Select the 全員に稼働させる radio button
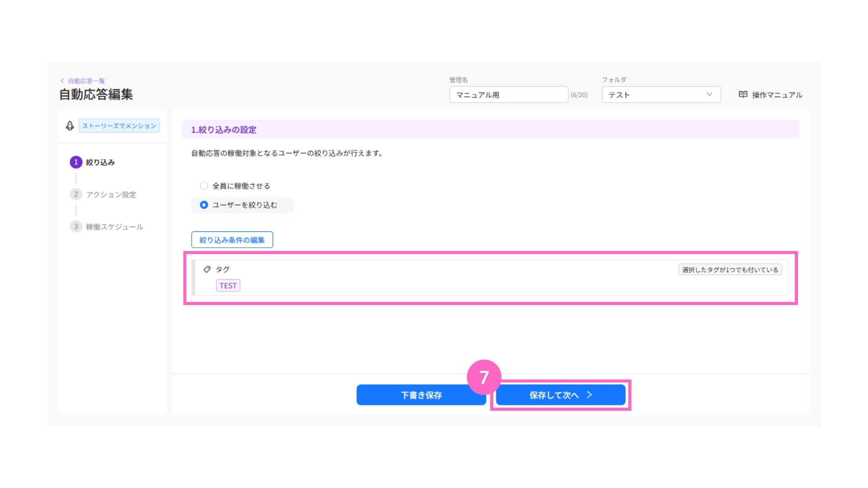 (x=204, y=186)
